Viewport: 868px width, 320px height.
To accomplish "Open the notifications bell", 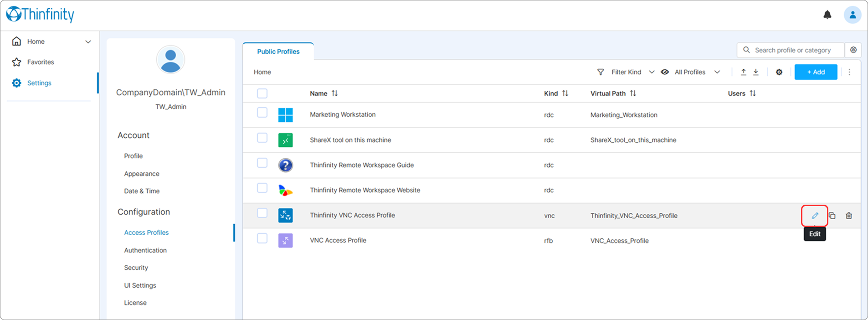I will 827,15.
